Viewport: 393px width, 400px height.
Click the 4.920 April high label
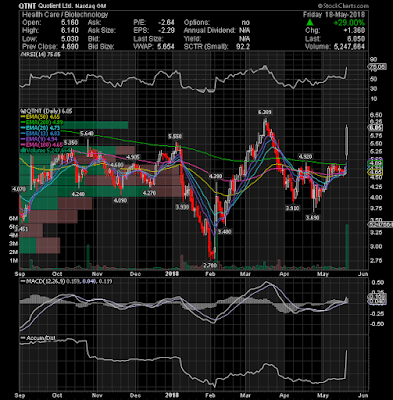pos(305,156)
